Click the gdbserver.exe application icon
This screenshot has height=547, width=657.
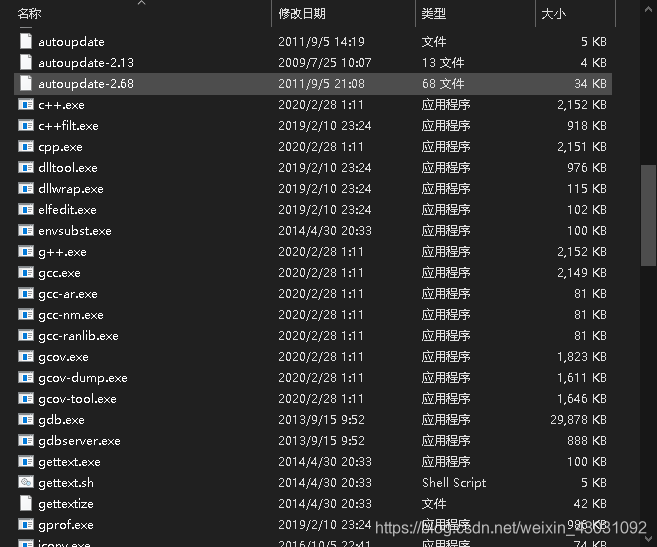coord(26,440)
